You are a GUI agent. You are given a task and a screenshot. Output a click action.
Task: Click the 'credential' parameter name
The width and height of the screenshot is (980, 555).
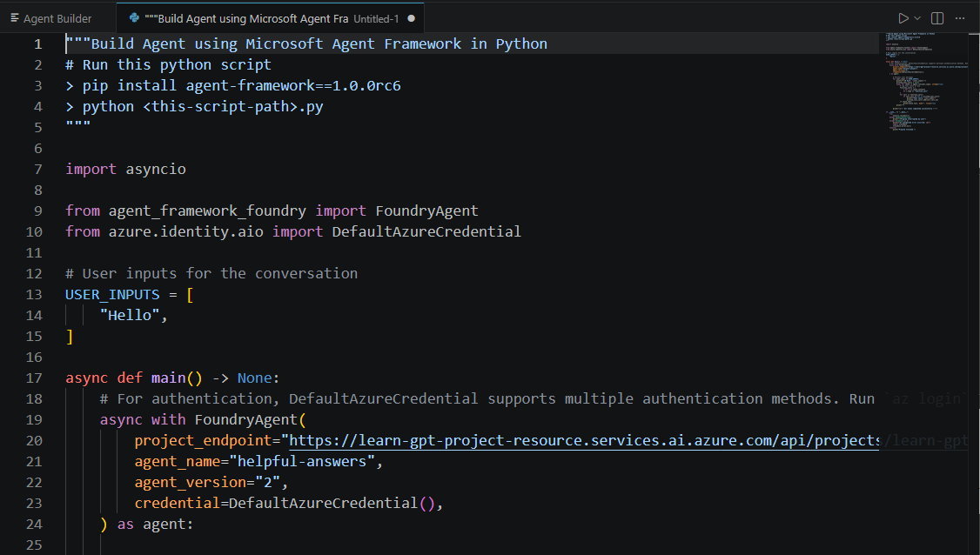(x=178, y=503)
